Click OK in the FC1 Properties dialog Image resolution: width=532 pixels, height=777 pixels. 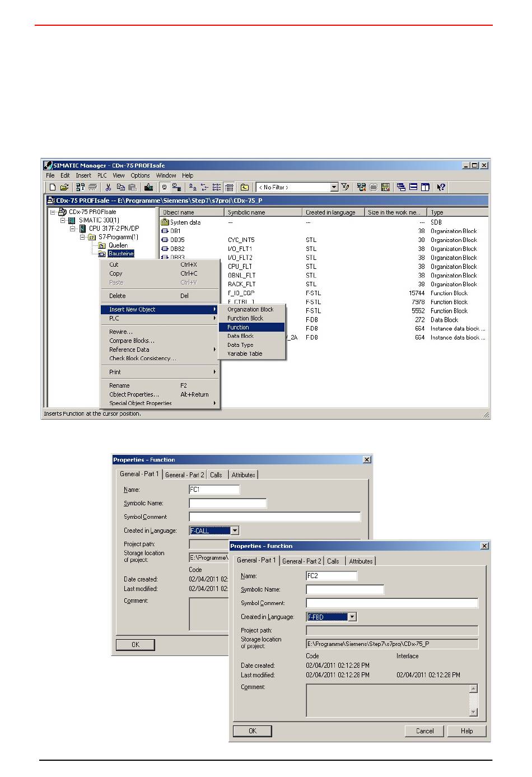pos(136,645)
